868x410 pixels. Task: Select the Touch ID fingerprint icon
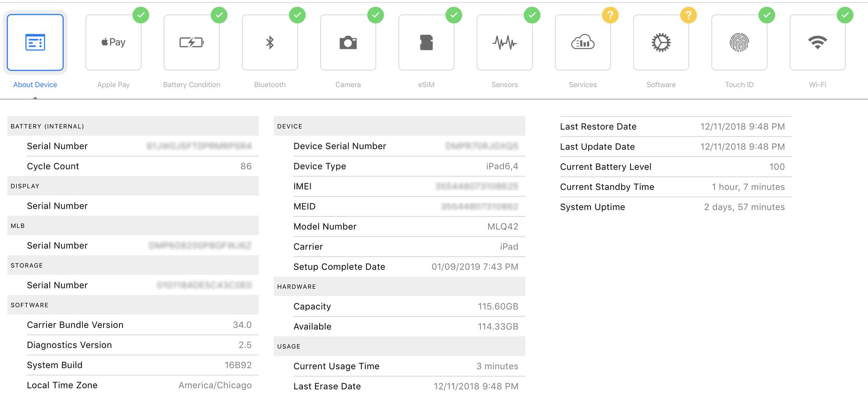[x=739, y=42]
